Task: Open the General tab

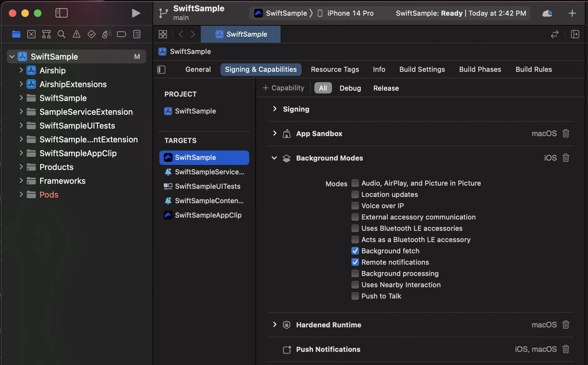Action: click(x=198, y=69)
